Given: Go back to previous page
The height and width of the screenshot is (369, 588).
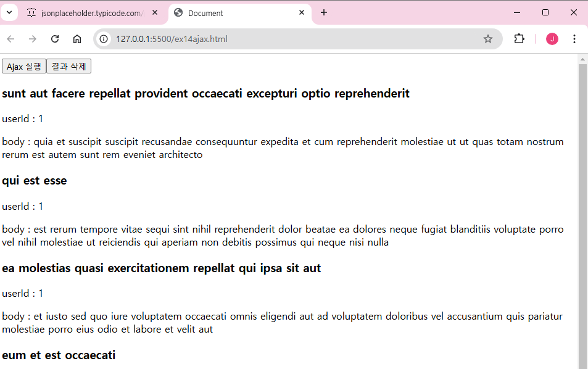Looking at the screenshot, I should [11, 39].
